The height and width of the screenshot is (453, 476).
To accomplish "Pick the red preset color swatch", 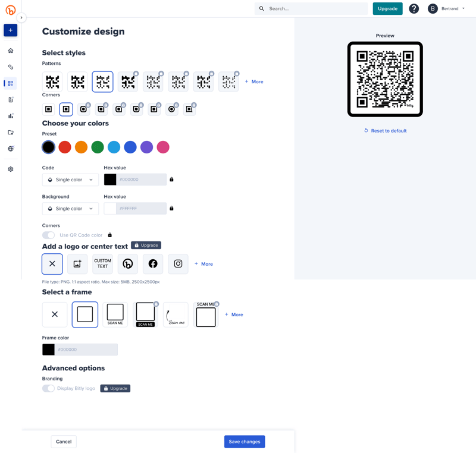I will (x=64, y=147).
